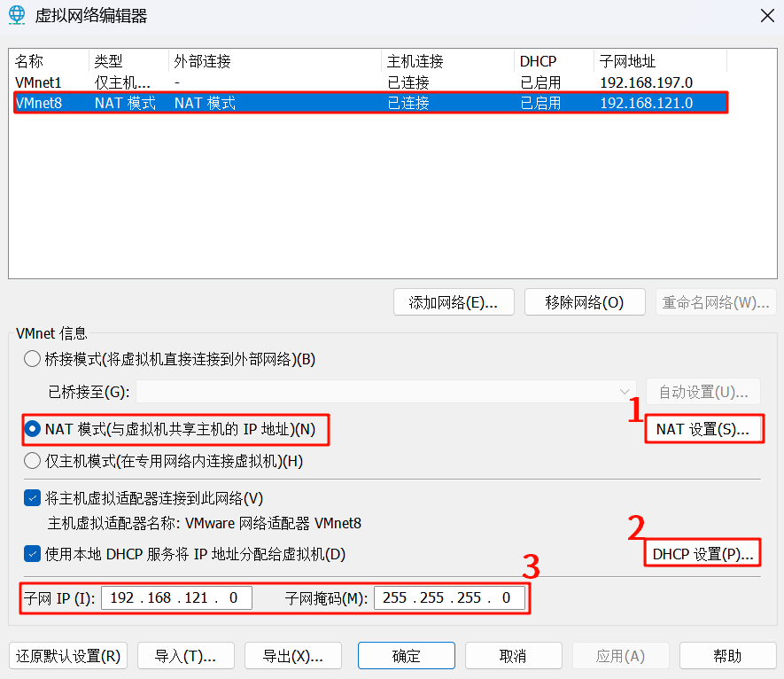This screenshot has height=679, width=784.
Task: Click the 外部连接 column header
Action: [x=203, y=61]
